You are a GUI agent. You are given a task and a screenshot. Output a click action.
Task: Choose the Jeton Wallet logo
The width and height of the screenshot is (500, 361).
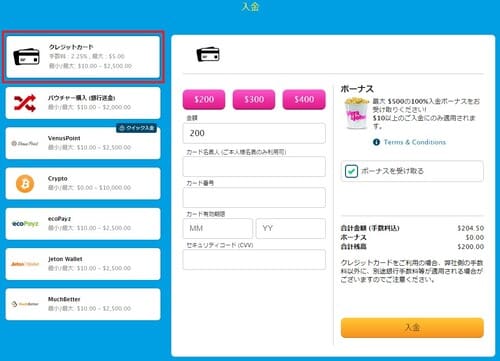25,264
